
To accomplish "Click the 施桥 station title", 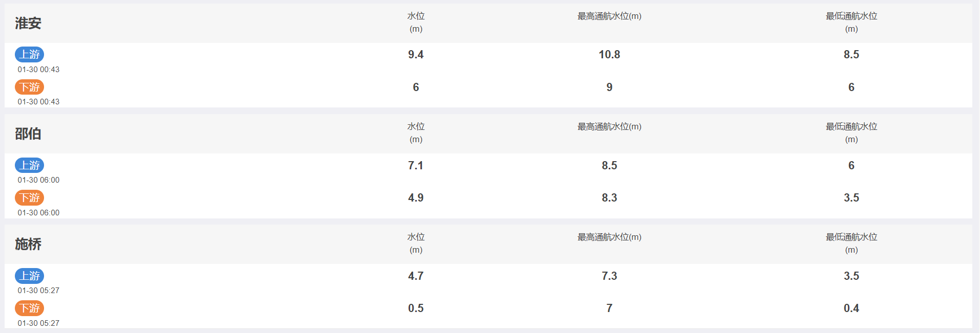I will coord(28,244).
